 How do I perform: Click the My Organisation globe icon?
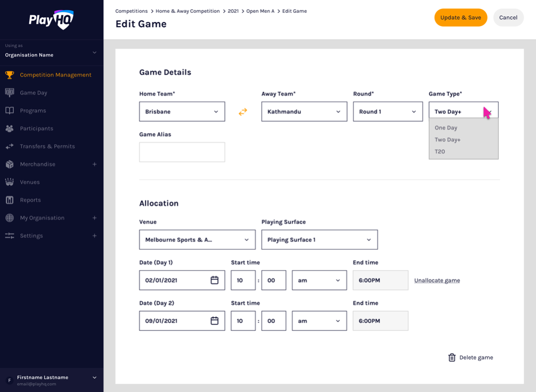[9, 218]
